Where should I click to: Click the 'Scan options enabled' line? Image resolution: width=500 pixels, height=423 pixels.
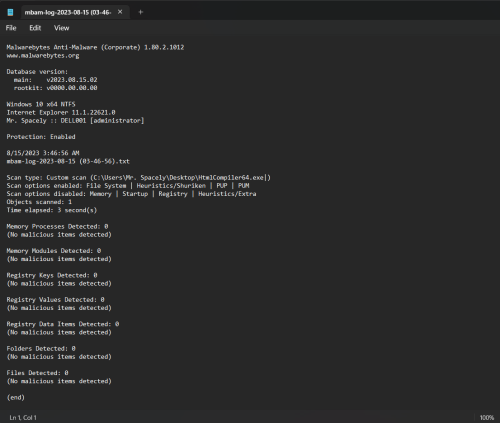tap(128, 186)
